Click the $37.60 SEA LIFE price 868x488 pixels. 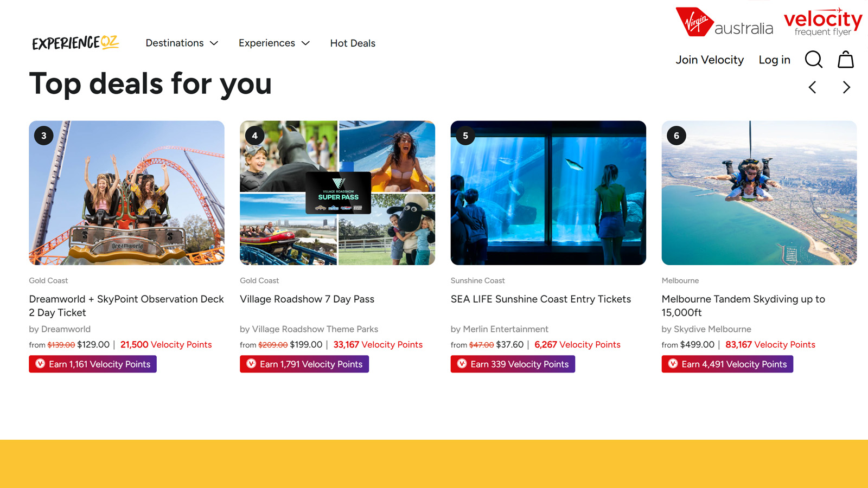(510, 345)
